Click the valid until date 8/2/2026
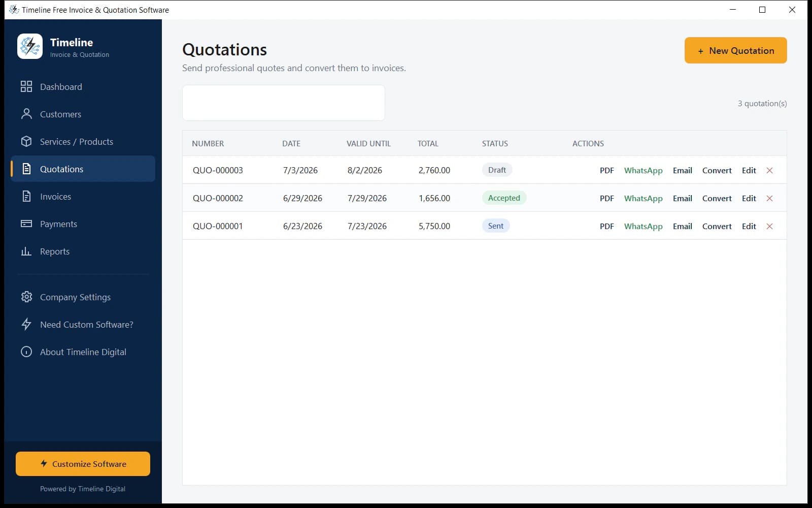Viewport: 812px width, 508px height. point(365,170)
